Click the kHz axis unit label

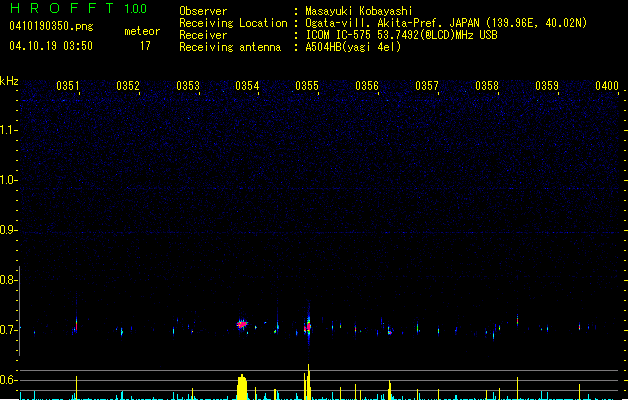point(9,81)
